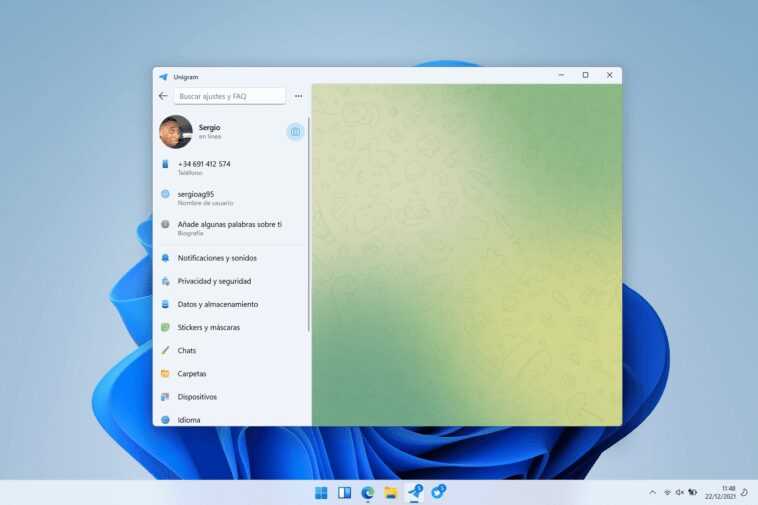This screenshot has height=505, width=758.
Task: Open Datos y almacenamiento settings
Action: click(231, 304)
